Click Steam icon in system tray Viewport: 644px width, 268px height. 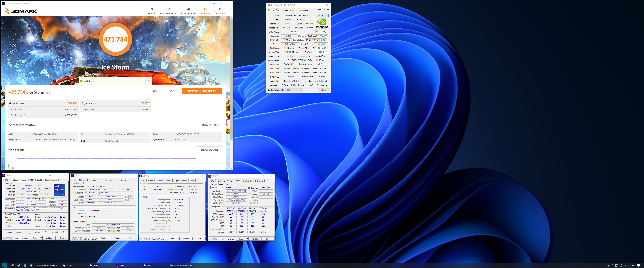pos(608,265)
